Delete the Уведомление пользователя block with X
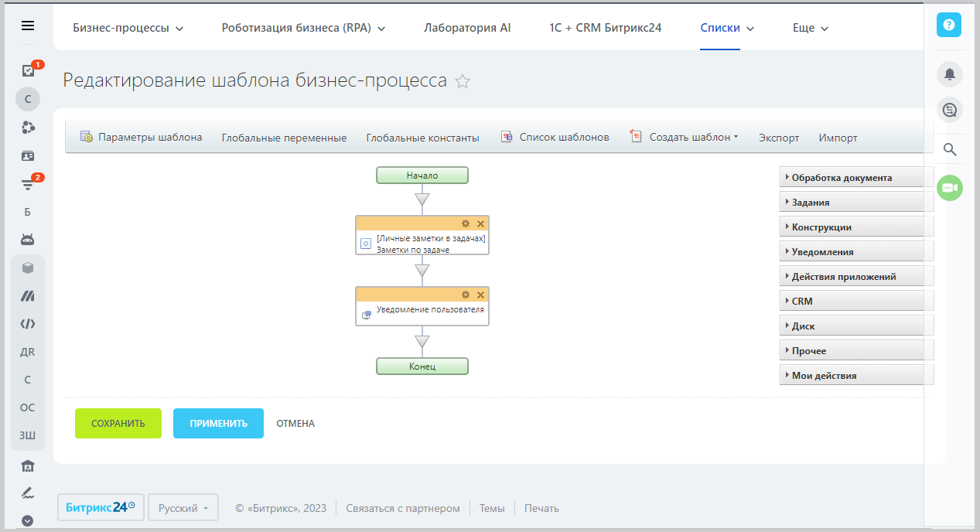The image size is (980, 532). 480,295
